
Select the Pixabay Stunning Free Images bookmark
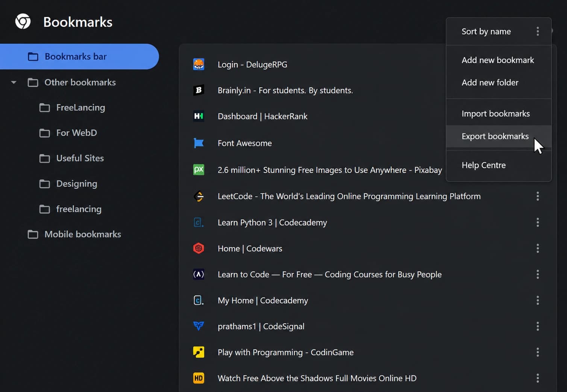click(330, 170)
